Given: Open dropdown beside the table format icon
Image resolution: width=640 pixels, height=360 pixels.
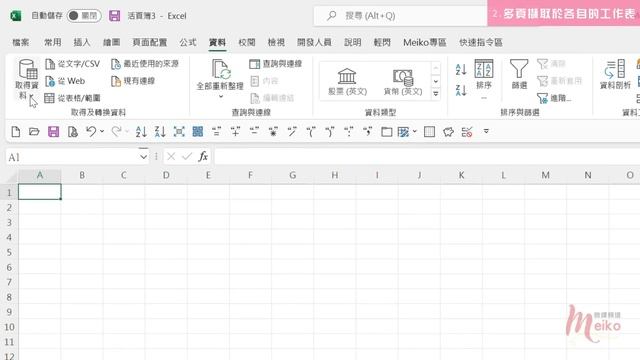Looking at the screenshot, I should tap(415, 131).
